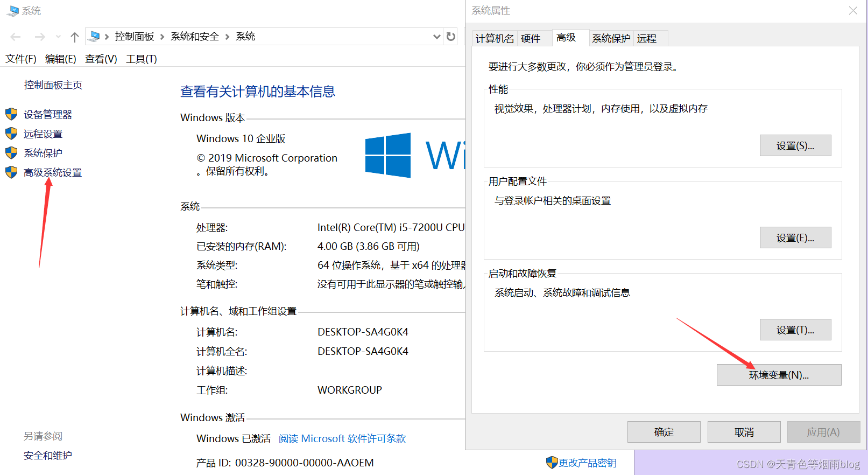Navigate to 控制面板 breadcrumb
The height and width of the screenshot is (475, 868).
coord(135,36)
